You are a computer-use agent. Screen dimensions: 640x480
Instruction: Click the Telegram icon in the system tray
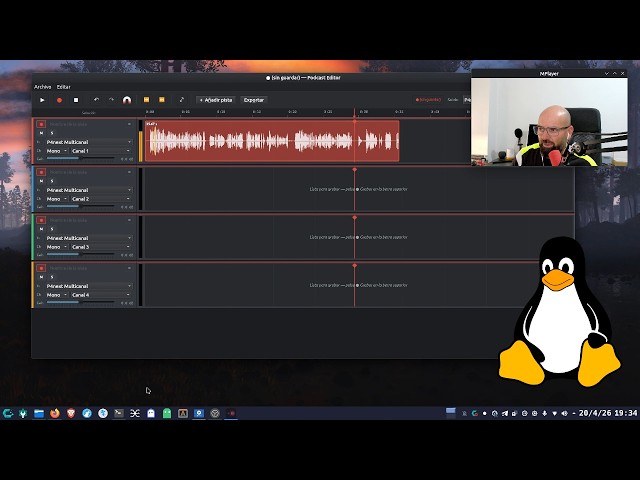click(x=504, y=413)
